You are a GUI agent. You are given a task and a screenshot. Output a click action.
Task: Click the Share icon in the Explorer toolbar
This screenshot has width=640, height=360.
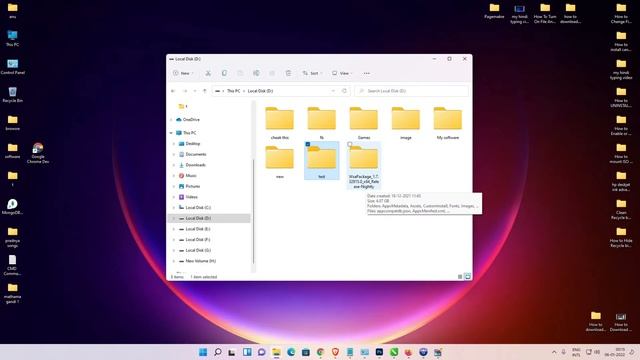pos(272,73)
